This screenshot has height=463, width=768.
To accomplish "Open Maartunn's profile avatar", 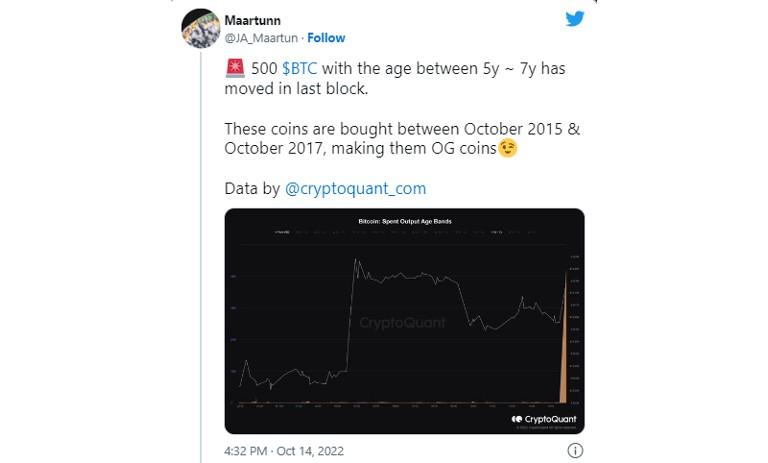I will (x=200, y=28).
